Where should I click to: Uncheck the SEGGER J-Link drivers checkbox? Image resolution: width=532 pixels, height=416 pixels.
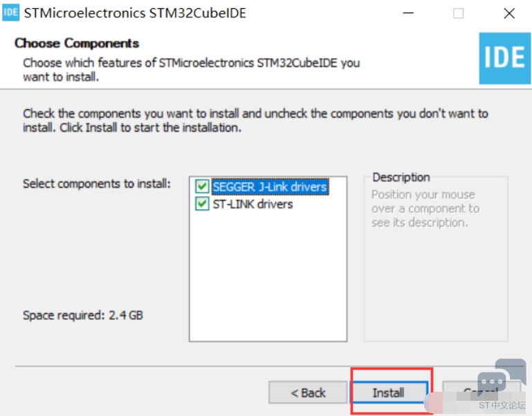[202, 186]
